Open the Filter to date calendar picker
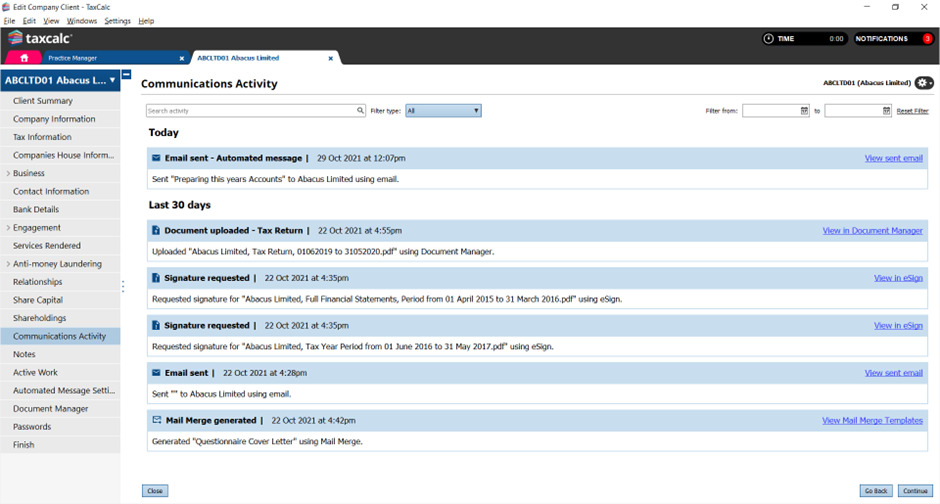 (886, 111)
